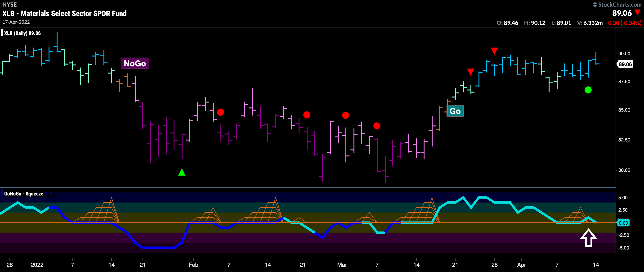Screen dimensions: 644x272
Task: Click the red circle marker near Mar 7
Action: (377, 126)
